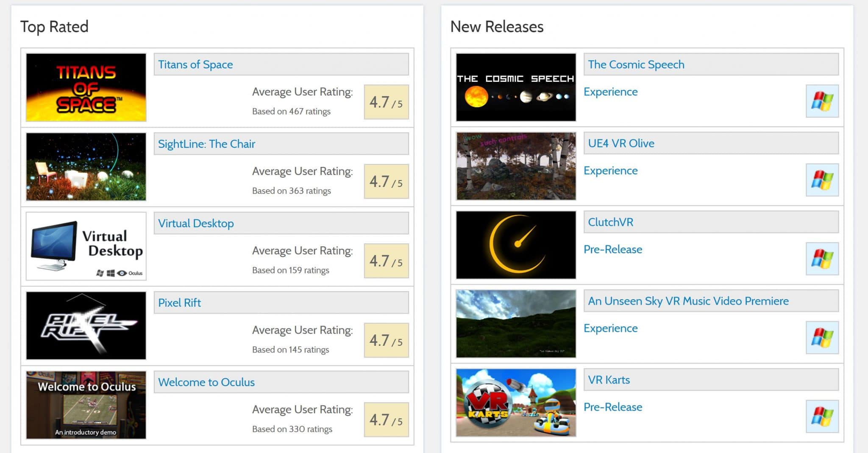Image resolution: width=868 pixels, height=453 pixels.
Task: Open the Welcome to Oculus title link
Action: (206, 382)
